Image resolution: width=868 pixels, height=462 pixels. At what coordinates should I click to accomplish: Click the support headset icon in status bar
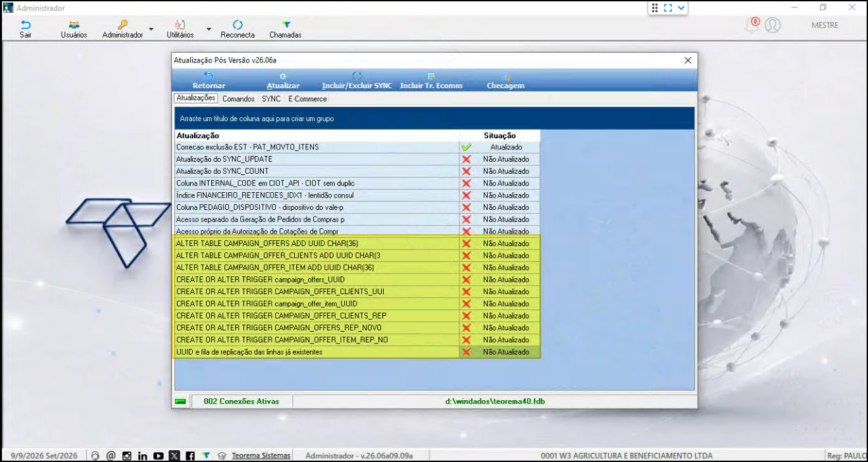click(95, 455)
